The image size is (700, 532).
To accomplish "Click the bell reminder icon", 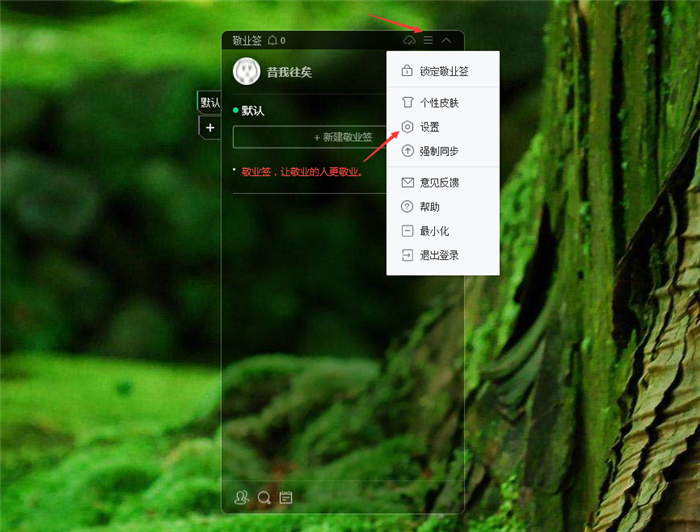I will coord(272,41).
